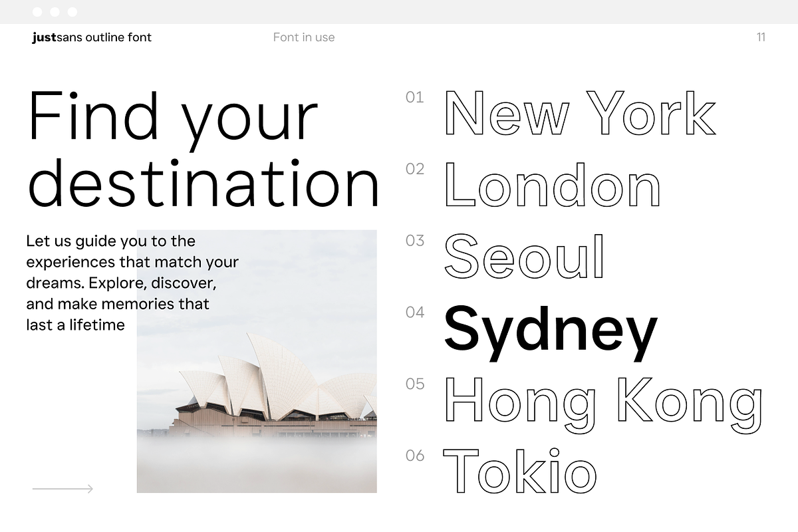The height and width of the screenshot is (532, 798).
Task: Select the bold Sydney destination
Action: [550, 331]
